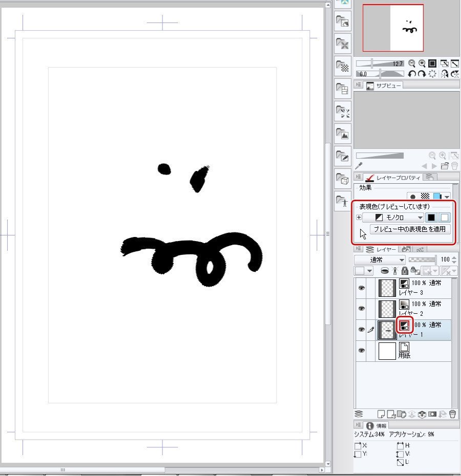Zoom in using the Navigator magnifier
Image resolution: width=461 pixels, height=476 pixels.
pos(422,63)
